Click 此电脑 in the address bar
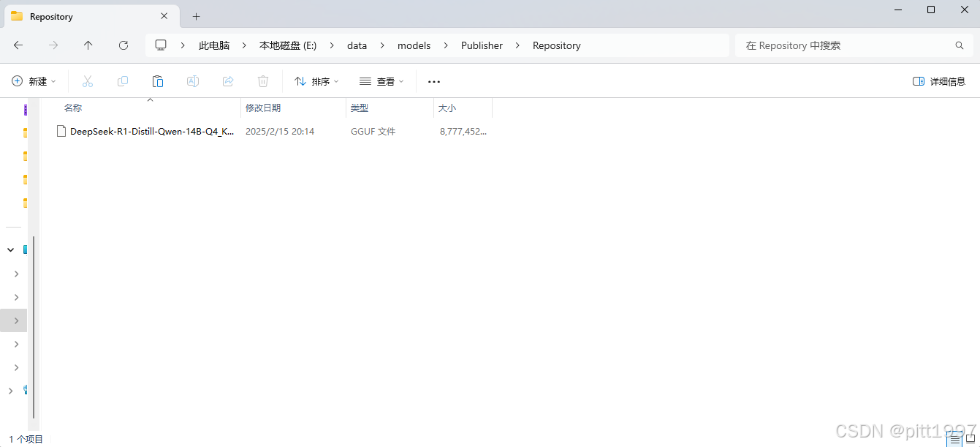The height and width of the screenshot is (447, 980). (x=214, y=45)
